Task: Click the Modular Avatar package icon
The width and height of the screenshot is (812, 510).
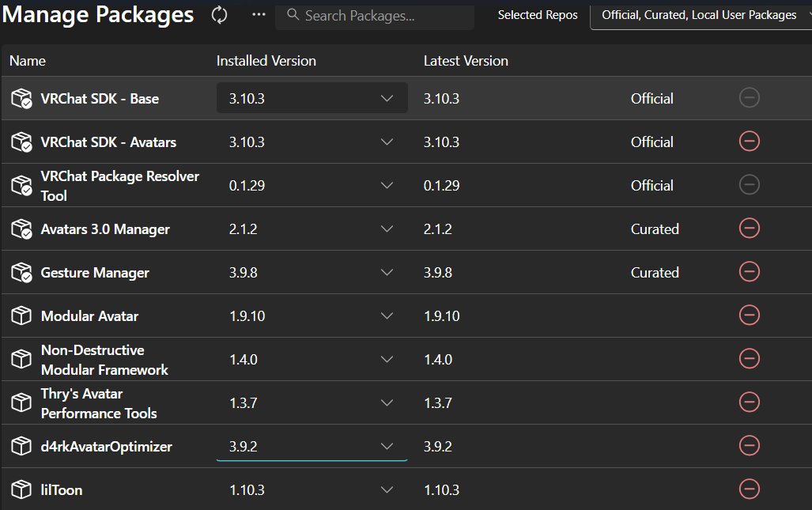Action: (21, 315)
